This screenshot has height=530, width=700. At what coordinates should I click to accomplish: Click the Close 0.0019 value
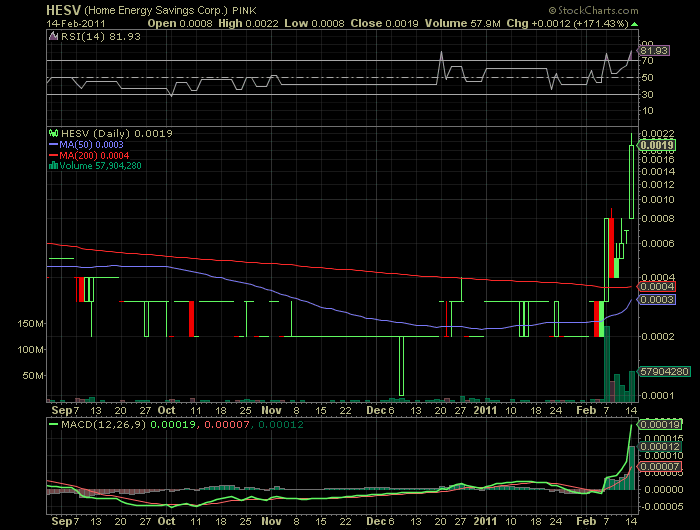384,23
